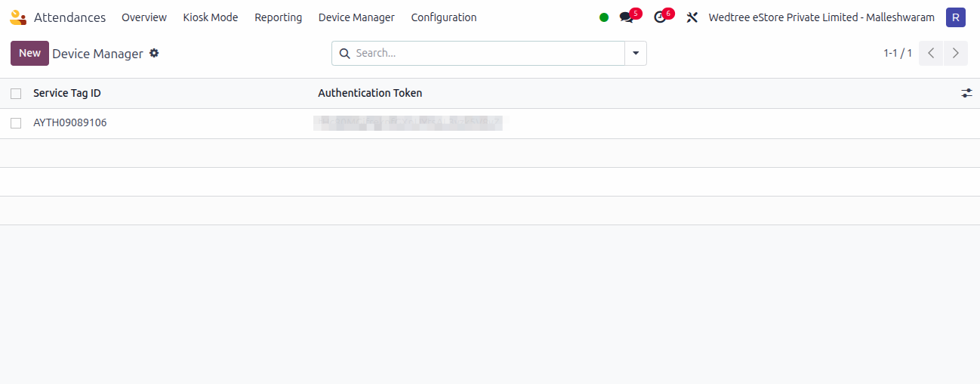The width and height of the screenshot is (980, 384).
Task: Expand the search options dropdown arrow
Action: (636, 53)
